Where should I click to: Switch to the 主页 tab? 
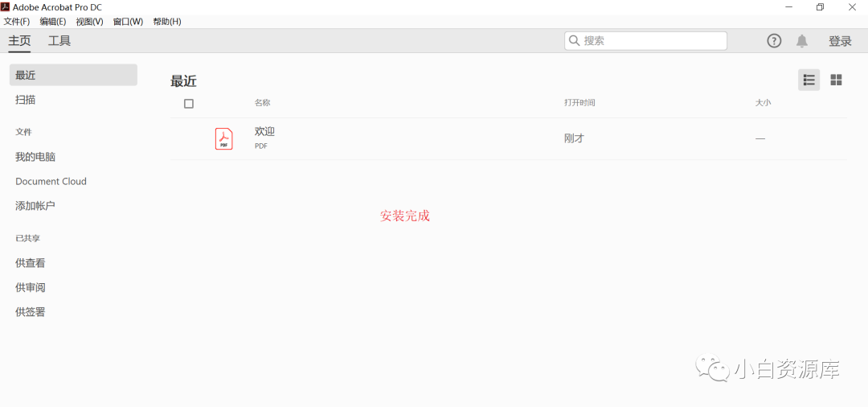(19, 41)
